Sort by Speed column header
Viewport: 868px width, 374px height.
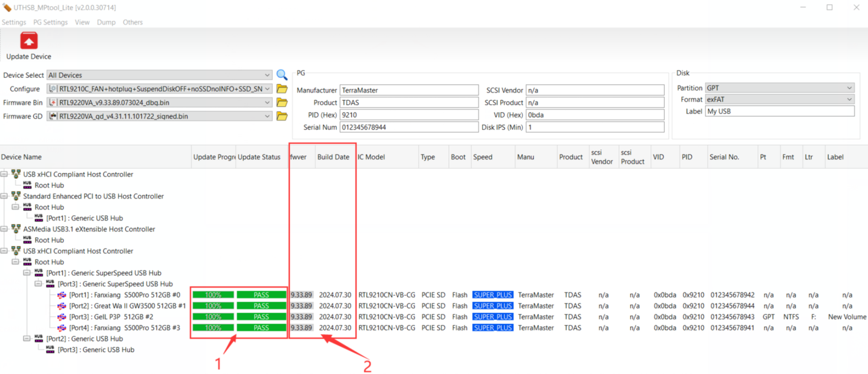click(493, 157)
